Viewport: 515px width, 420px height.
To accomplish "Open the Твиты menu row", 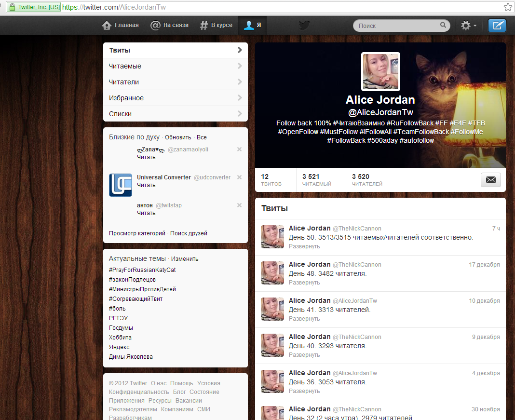I will pos(176,50).
